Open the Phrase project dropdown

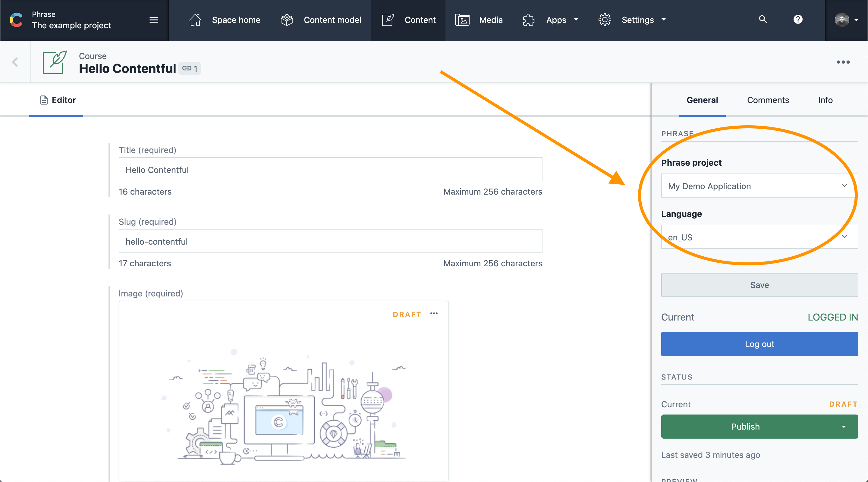[759, 186]
